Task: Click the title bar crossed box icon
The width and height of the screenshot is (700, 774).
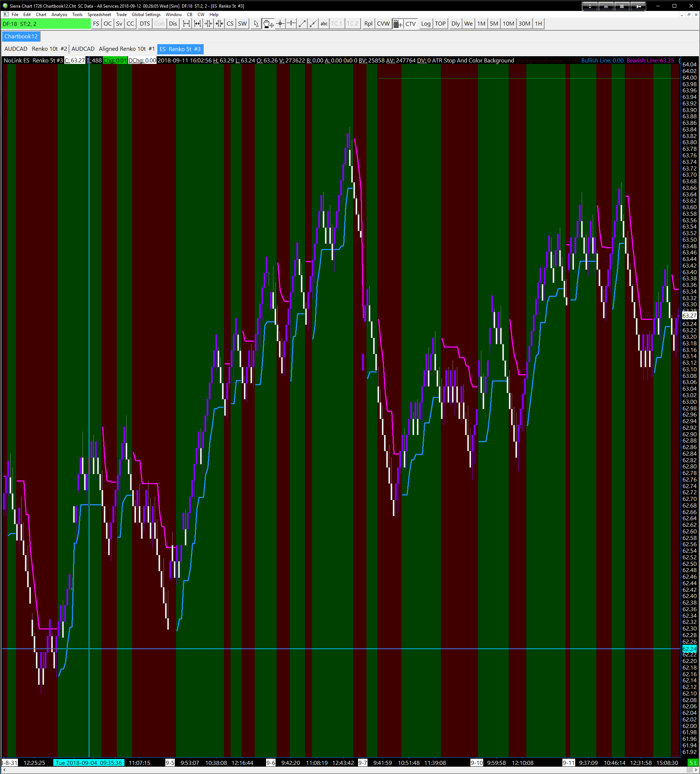Action: [x=622, y=6]
